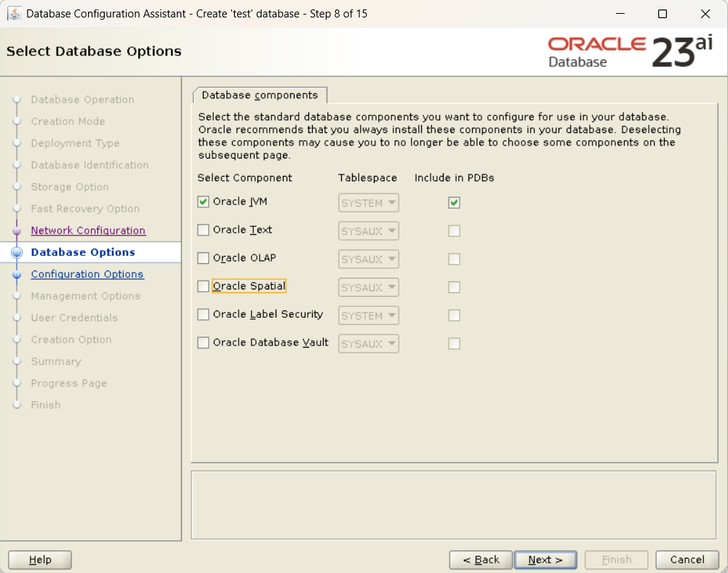The height and width of the screenshot is (573, 728).
Task: Select the Database Options step
Action: tap(83, 252)
